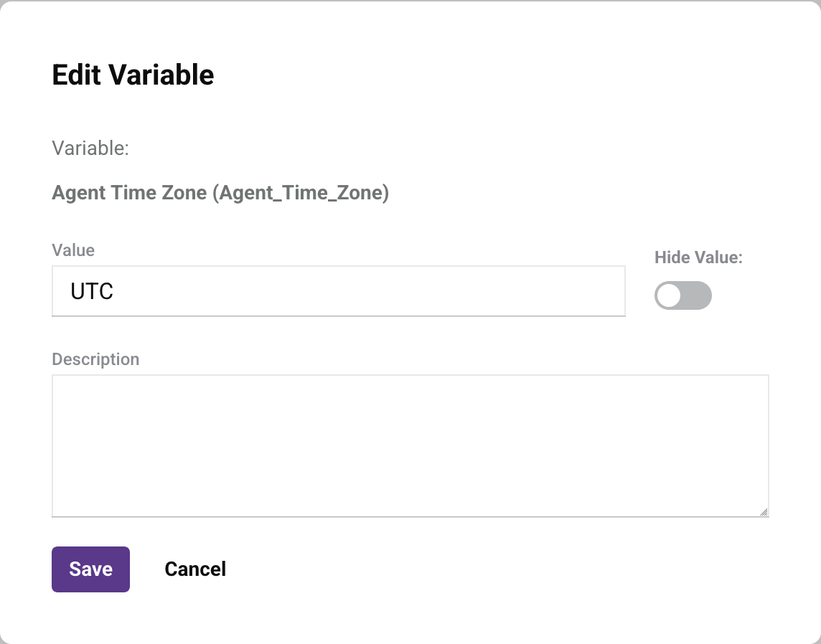Click the Description label

[x=95, y=359]
